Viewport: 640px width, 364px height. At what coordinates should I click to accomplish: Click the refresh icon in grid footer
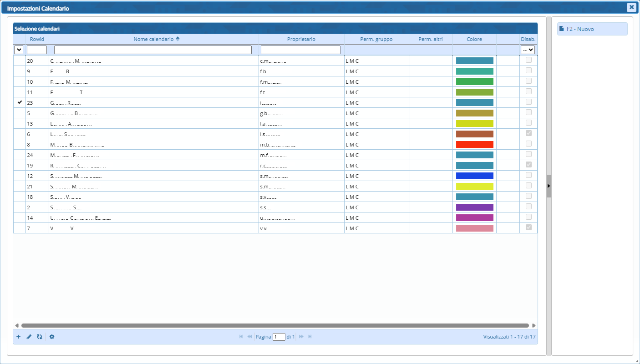coord(40,337)
